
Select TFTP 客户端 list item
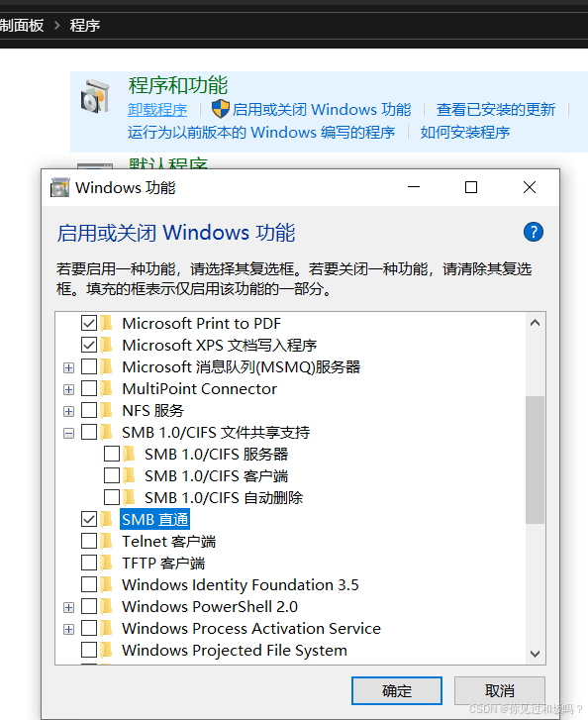pos(163,563)
